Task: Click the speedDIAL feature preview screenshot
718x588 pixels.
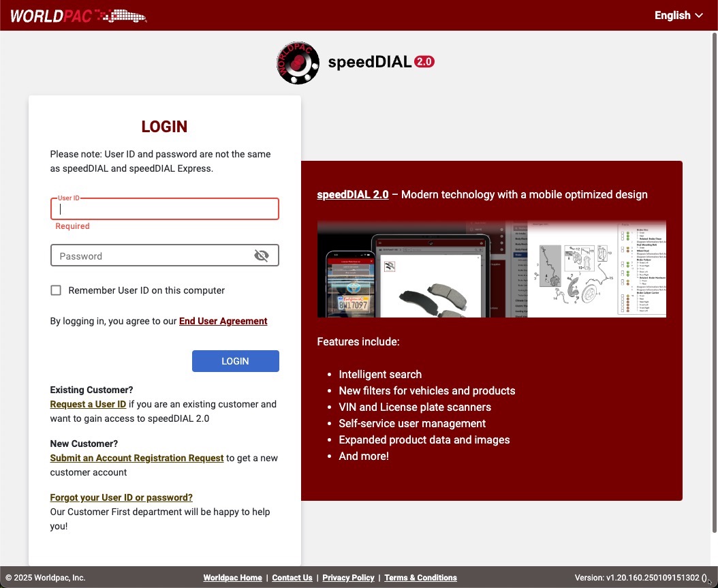Action: pyautogui.click(x=491, y=268)
